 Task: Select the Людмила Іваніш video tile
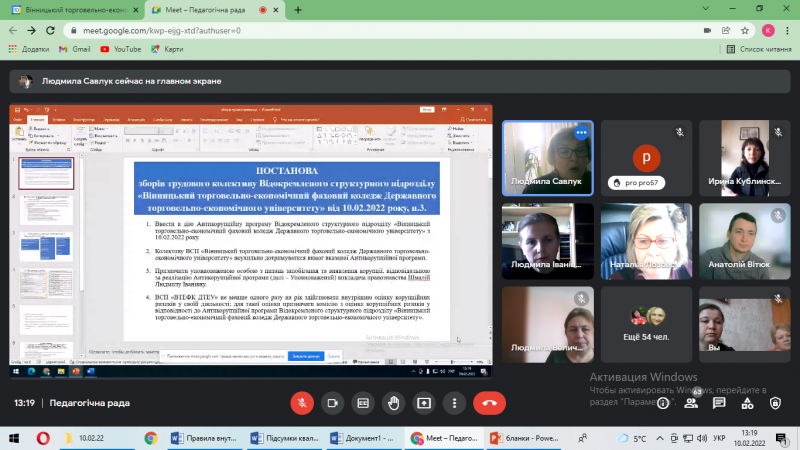tap(547, 241)
